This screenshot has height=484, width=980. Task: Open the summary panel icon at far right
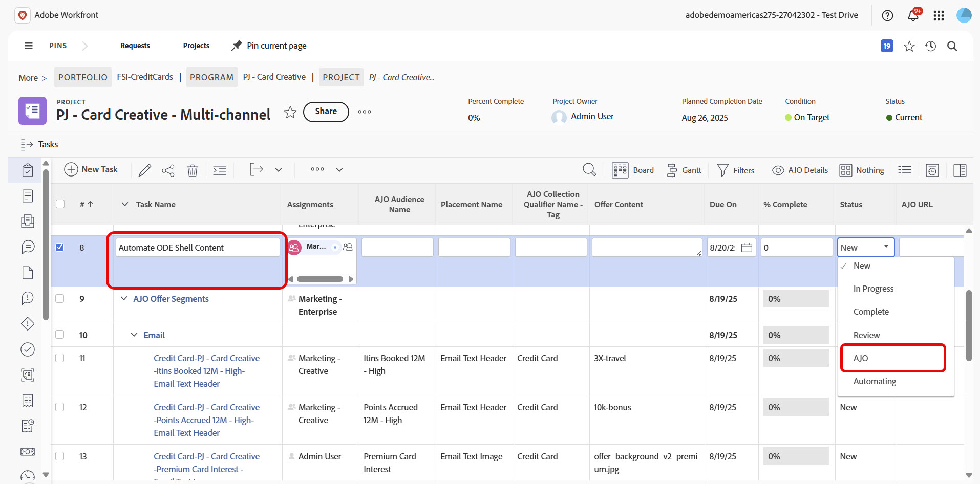point(960,170)
